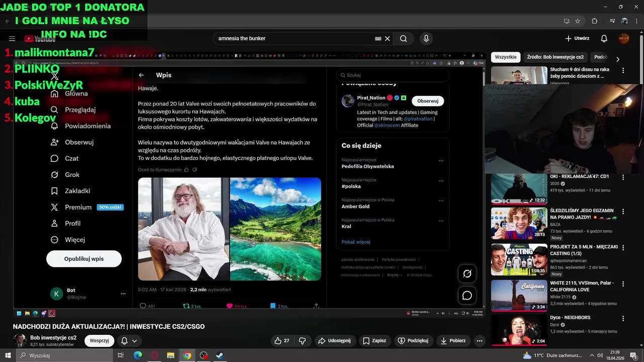The height and width of the screenshot is (362, 644).
Task: Go to the YouTube home logo
Action: [40, 39]
